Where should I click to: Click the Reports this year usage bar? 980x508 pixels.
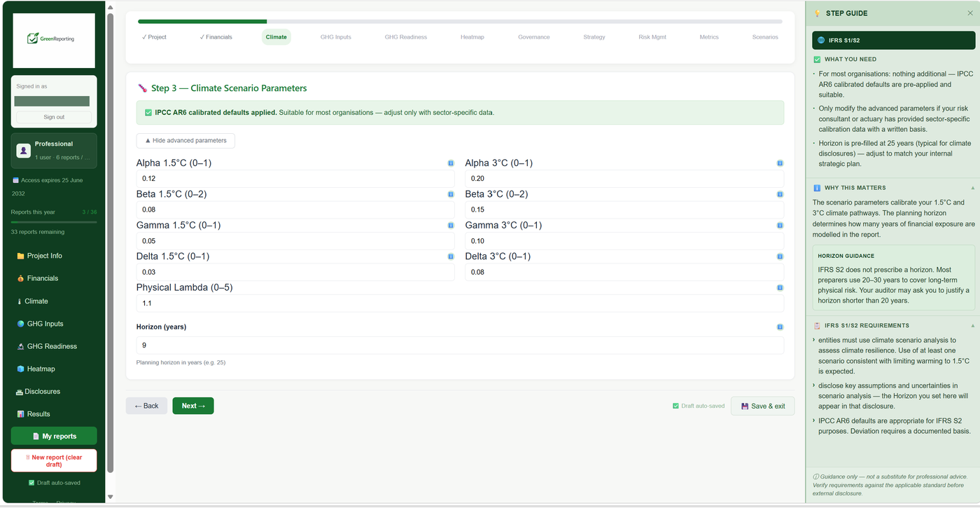pos(54,222)
